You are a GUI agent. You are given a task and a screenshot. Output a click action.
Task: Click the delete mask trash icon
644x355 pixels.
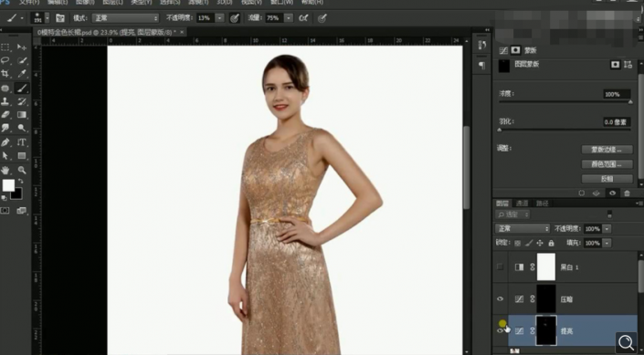click(627, 193)
